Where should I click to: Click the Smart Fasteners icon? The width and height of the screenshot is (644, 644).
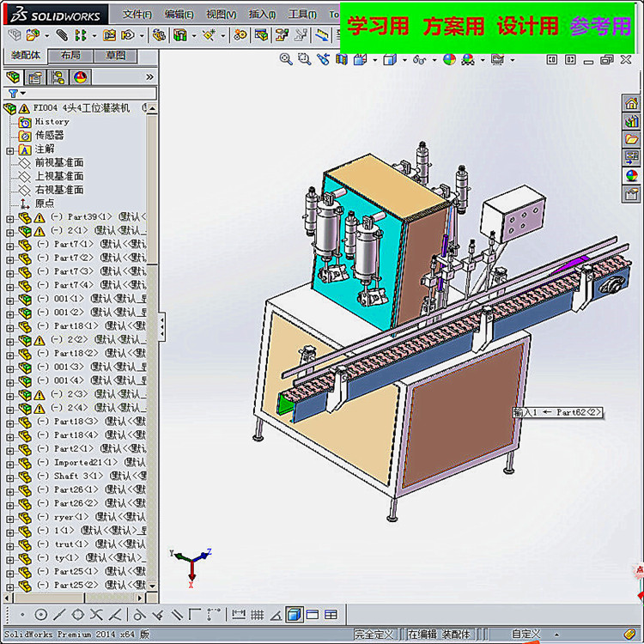pyautogui.click(x=109, y=35)
